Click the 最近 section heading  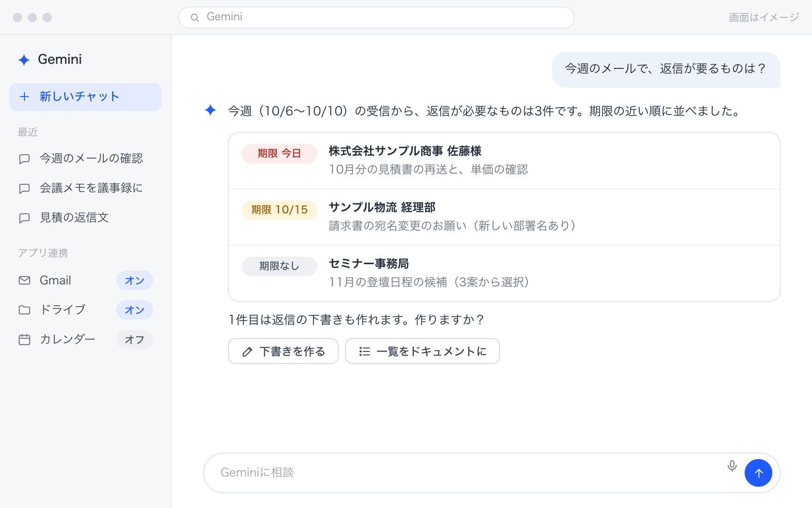(28, 132)
